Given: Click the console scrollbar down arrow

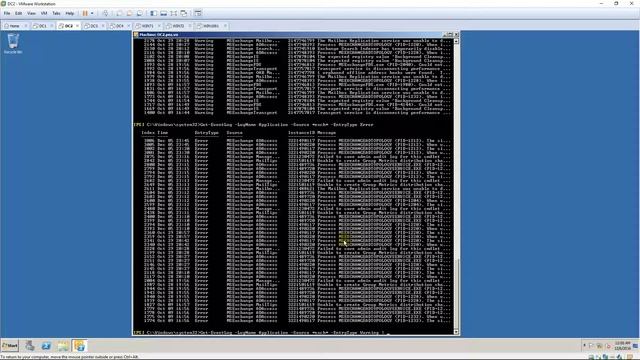Looking at the screenshot, I should click(456, 332).
